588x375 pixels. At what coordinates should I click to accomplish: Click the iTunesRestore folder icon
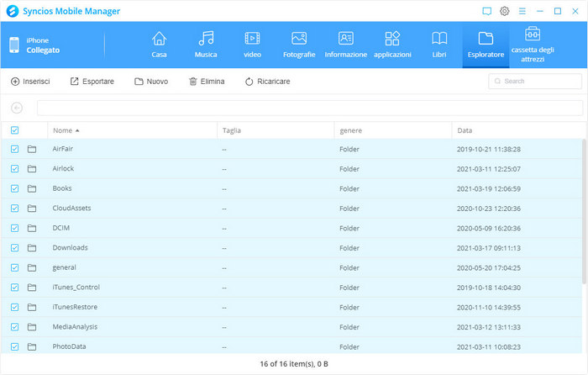[32, 307]
